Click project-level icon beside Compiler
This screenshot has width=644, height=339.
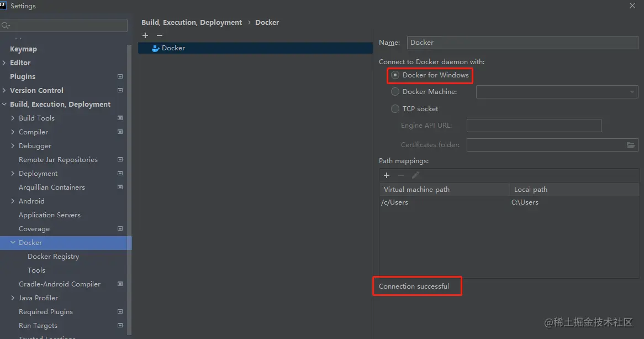120,132
